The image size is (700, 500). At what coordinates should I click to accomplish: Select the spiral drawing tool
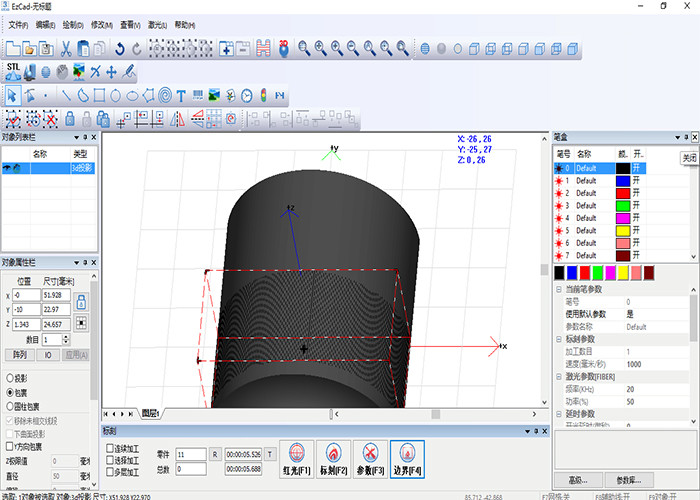[164, 96]
